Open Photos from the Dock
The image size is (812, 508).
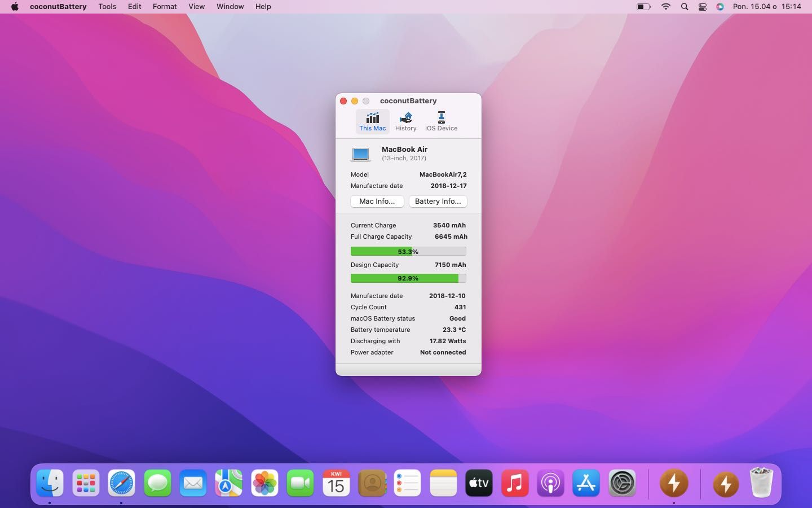pyautogui.click(x=264, y=483)
